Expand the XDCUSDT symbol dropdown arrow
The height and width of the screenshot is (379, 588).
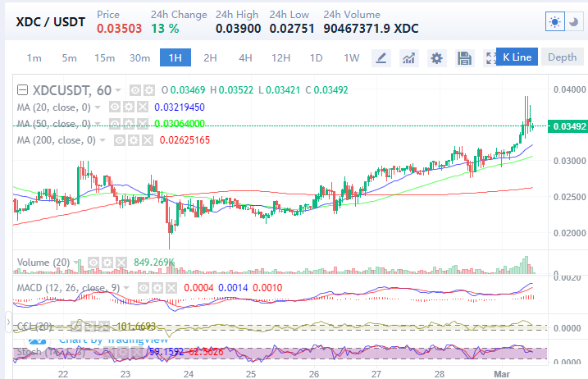[119, 89]
